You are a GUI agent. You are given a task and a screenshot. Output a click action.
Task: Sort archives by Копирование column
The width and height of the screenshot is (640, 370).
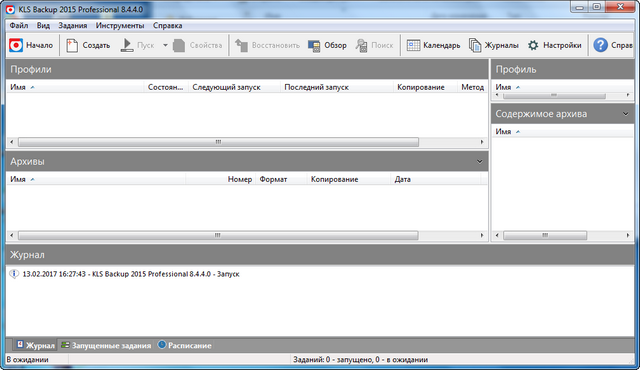[x=349, y=179]
